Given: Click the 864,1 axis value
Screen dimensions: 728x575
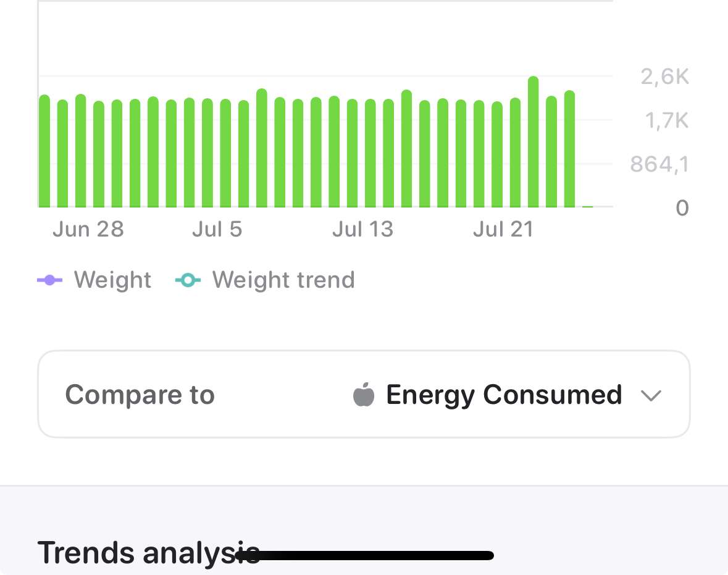Looking at the screenshot, I should (659, 164).
